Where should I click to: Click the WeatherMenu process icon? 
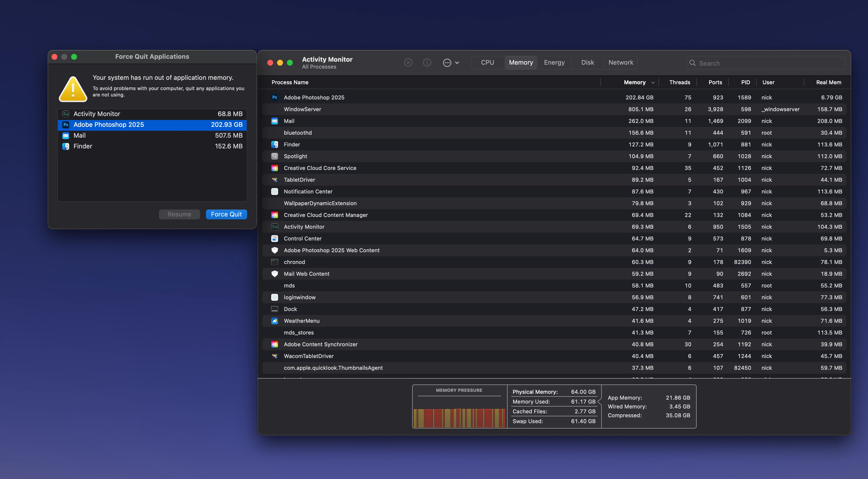tap(275, 321)
